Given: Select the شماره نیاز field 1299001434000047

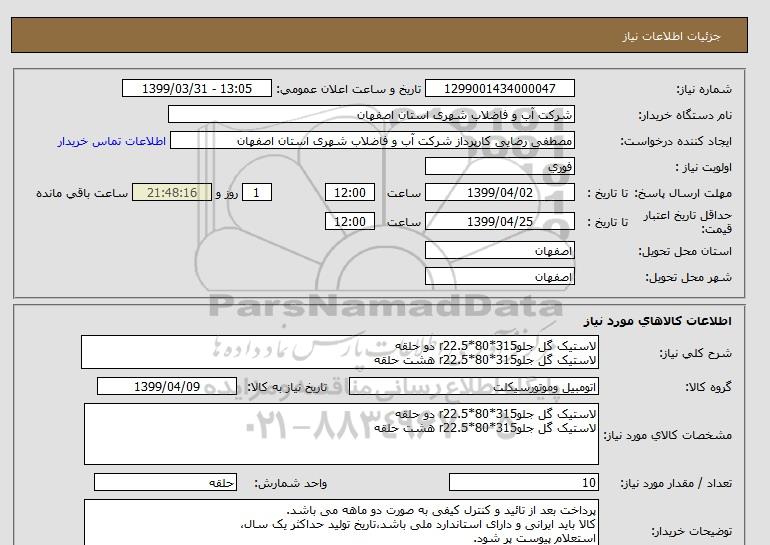Looking at the screenshot, I should coord(499,88).
